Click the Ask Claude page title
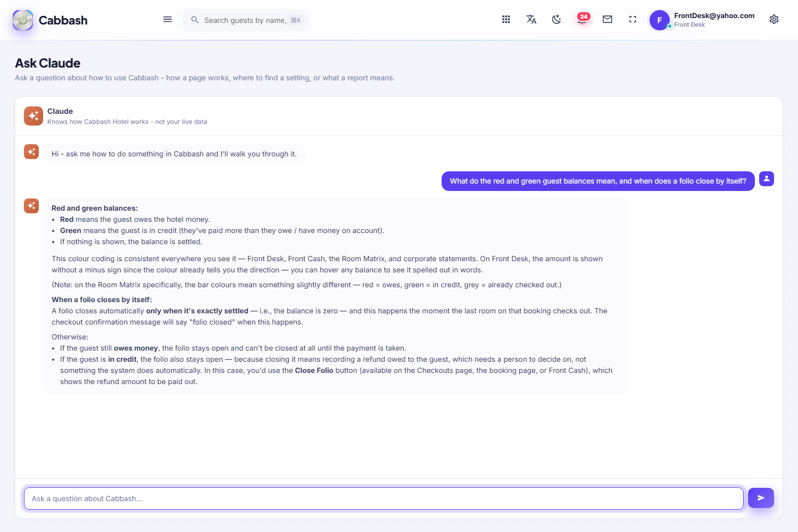The width and height of the screenshot is (798, 532). coord(48,63)
